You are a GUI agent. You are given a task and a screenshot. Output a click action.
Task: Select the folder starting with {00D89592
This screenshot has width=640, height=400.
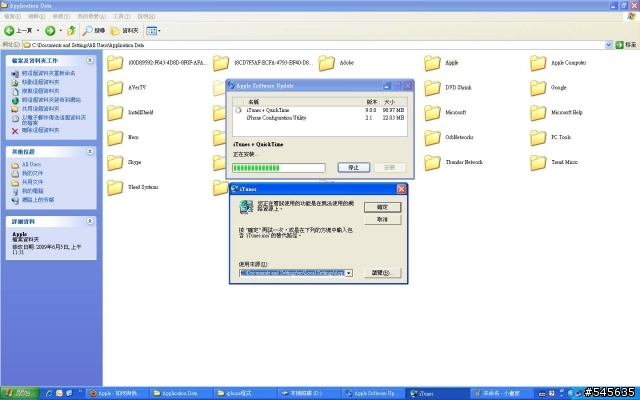pos(115,63)
